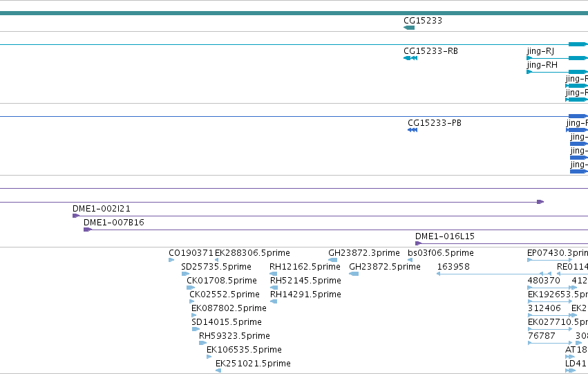
Task: Select the EK251021.5prime EST label
Action: (x=253, y=364)
